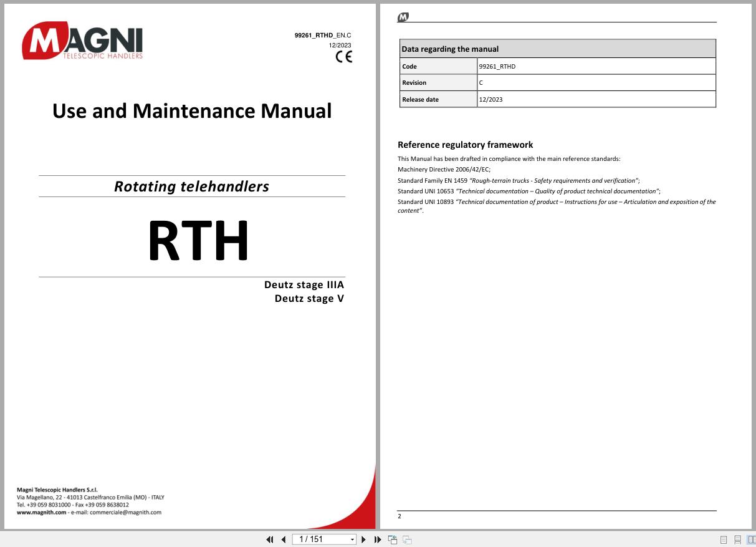Click the 99261_RTHD_EN.C document code
Screen dimensions: 756x547
pos(323,36)
